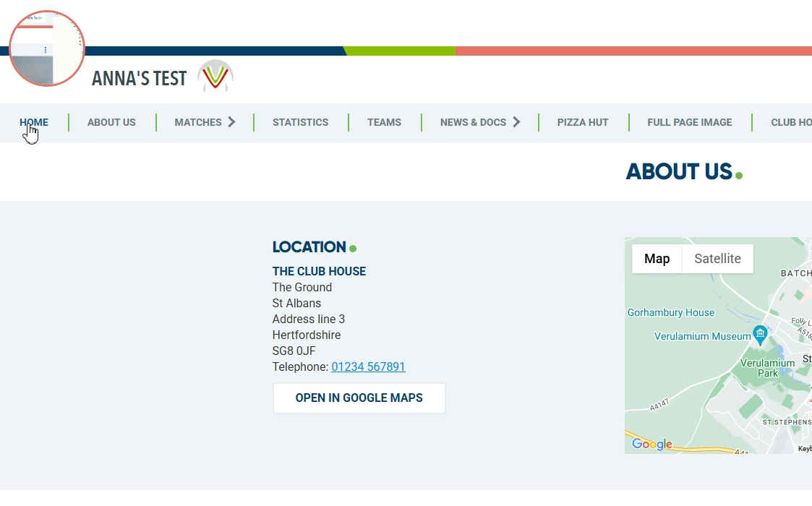Click the Google logo on the map
The image size is (812, 506).
pyautogui.click(x=651, y=444)
